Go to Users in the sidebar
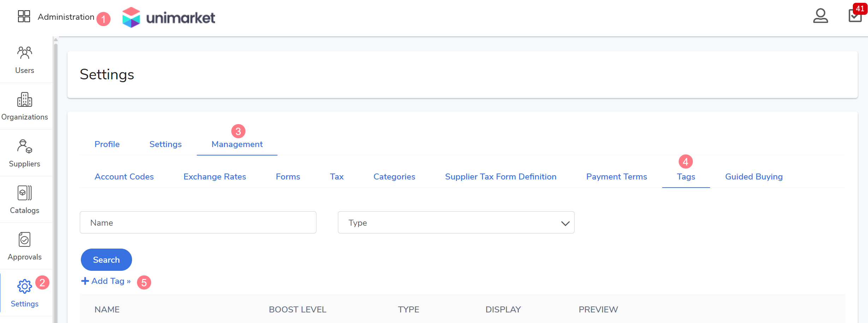868x323 pixels. (25, 60)
